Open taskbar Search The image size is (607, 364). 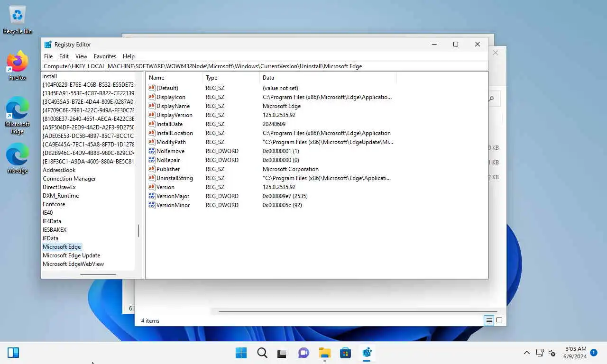[x=262, y=353]
